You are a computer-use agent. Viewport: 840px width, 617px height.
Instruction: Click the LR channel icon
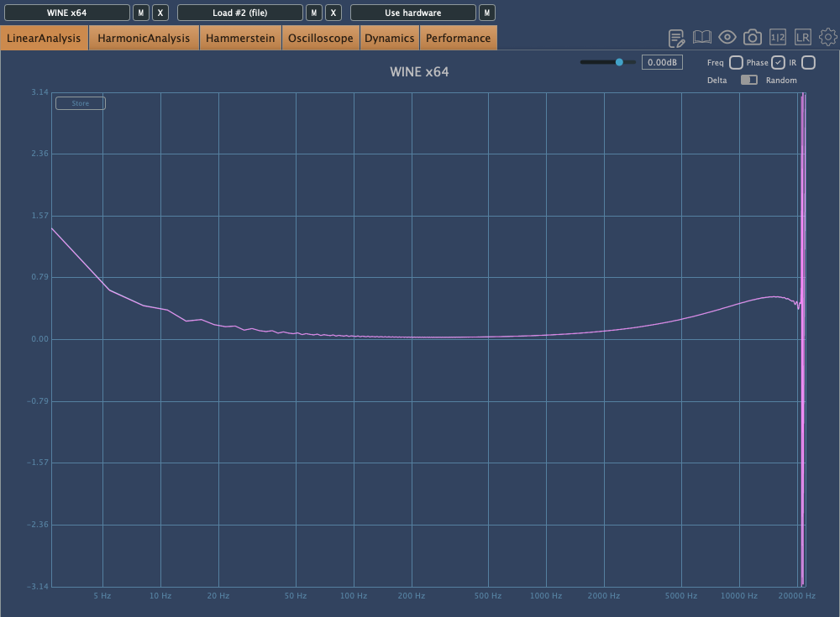click(803, 38)
